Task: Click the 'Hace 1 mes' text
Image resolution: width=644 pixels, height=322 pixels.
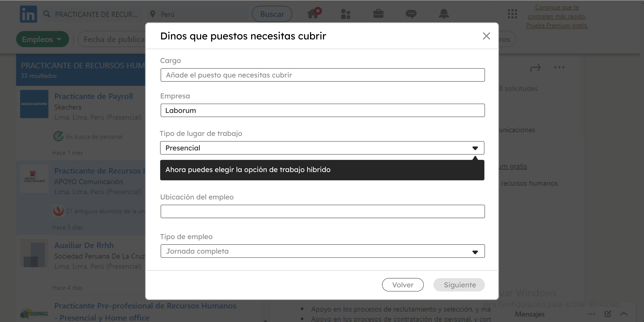Action: pyautogui.click(x=68, y=153)
